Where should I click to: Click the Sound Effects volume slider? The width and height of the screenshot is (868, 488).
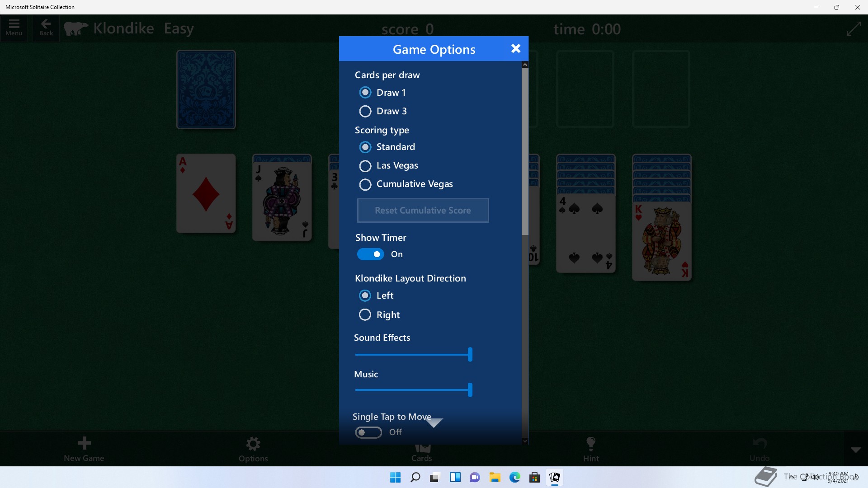[414, 355]
